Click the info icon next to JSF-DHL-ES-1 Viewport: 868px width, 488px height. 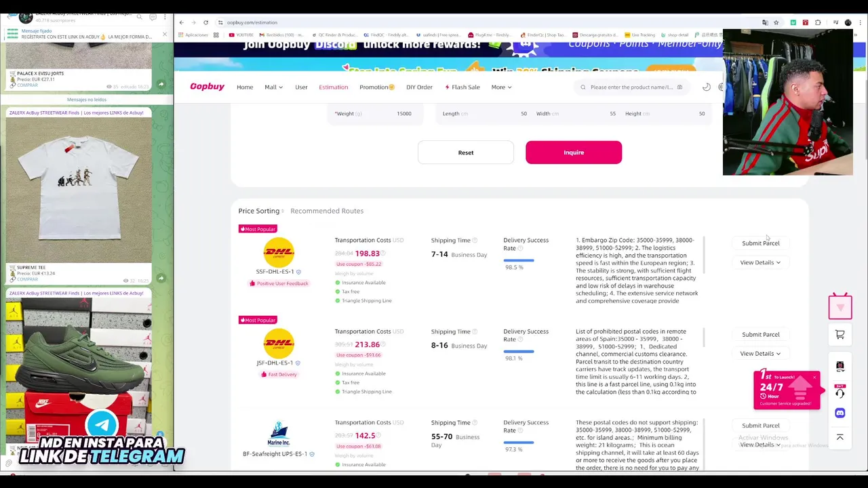pos(298,363)
